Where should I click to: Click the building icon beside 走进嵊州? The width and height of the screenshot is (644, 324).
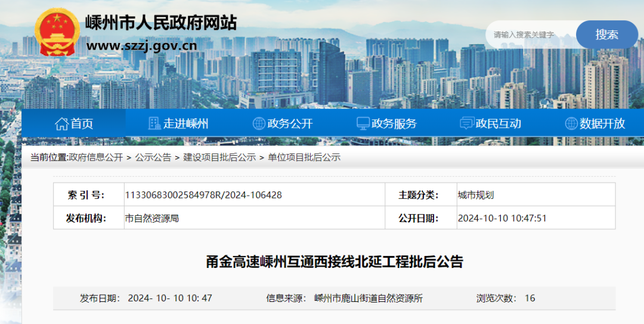[x=154, y=124]
